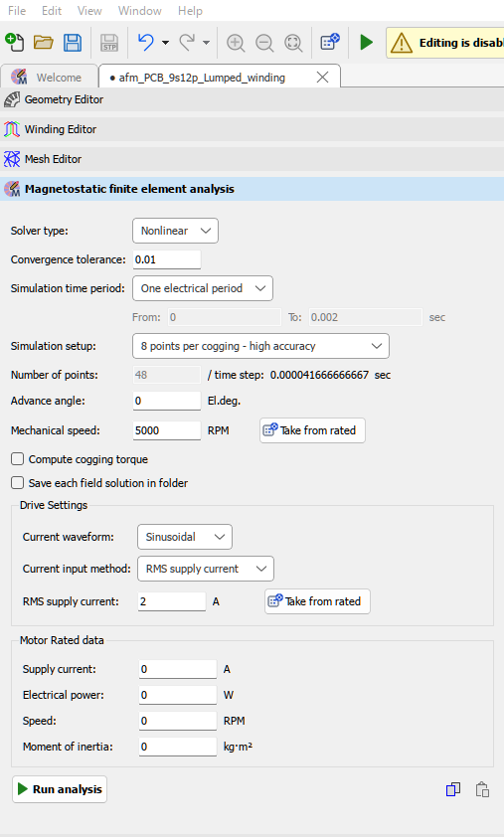Click the Mechanical speed input field
Viewport: 504px width, 837px height.
click(x=167, y=430)
